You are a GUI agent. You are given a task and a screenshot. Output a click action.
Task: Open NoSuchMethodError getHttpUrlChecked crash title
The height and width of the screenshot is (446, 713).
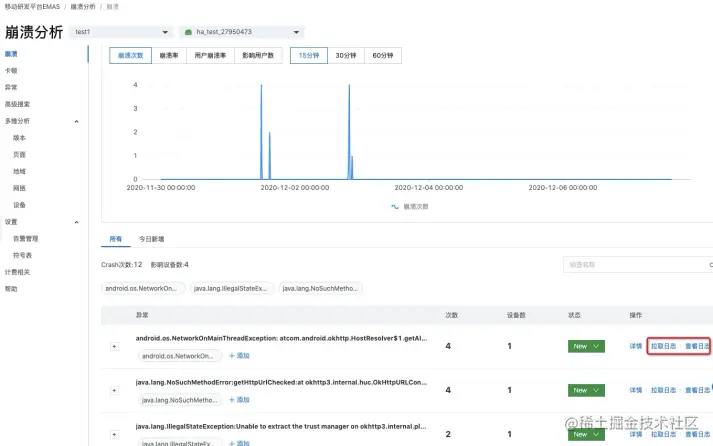281,382
